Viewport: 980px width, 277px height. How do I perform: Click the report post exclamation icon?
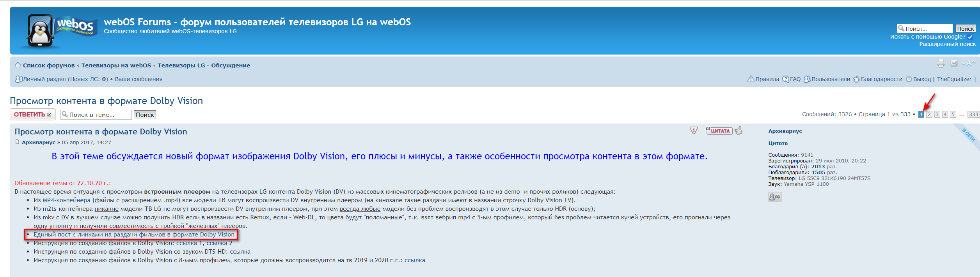(694, 131)
